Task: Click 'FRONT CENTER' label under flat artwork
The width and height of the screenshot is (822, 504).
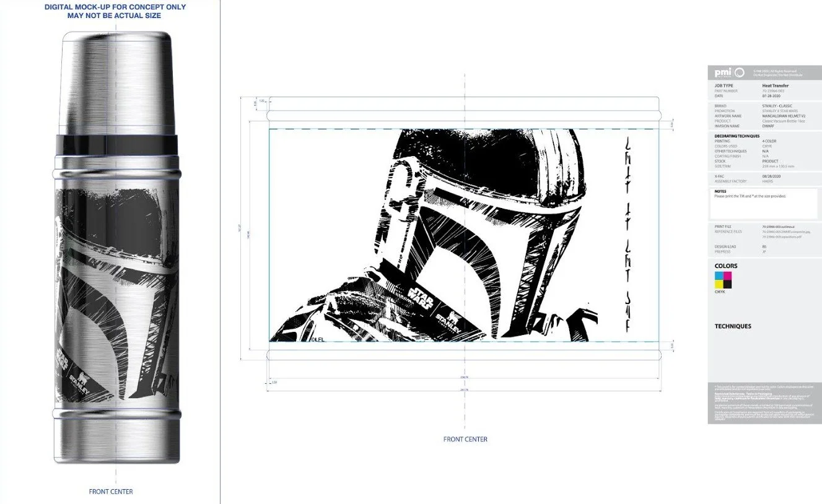Action: coord(465,440)
